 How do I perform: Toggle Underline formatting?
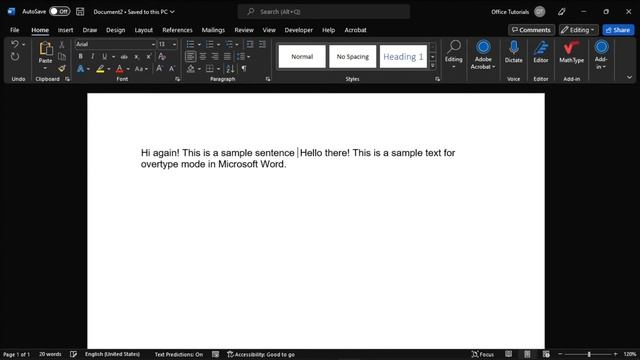point(104,56)
